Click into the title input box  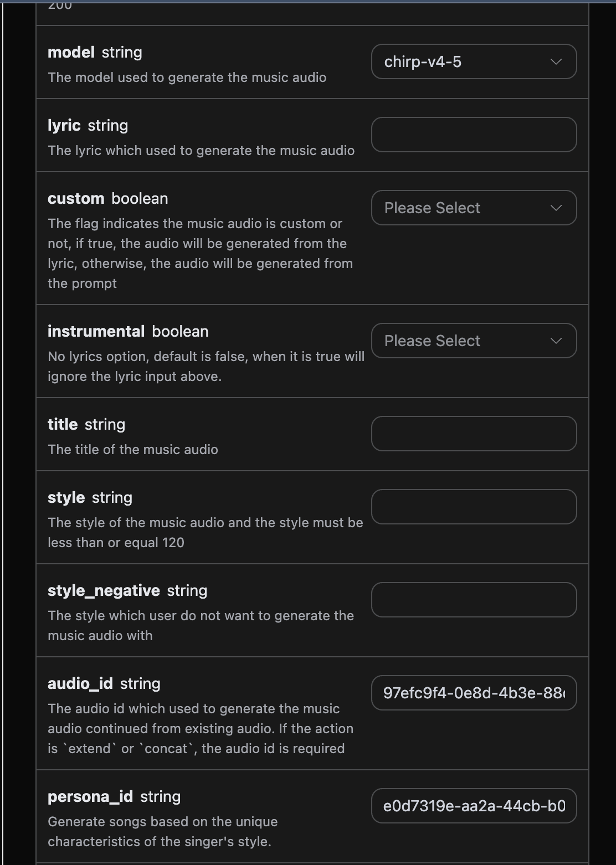pyautogui.click(x=474, y=434)
